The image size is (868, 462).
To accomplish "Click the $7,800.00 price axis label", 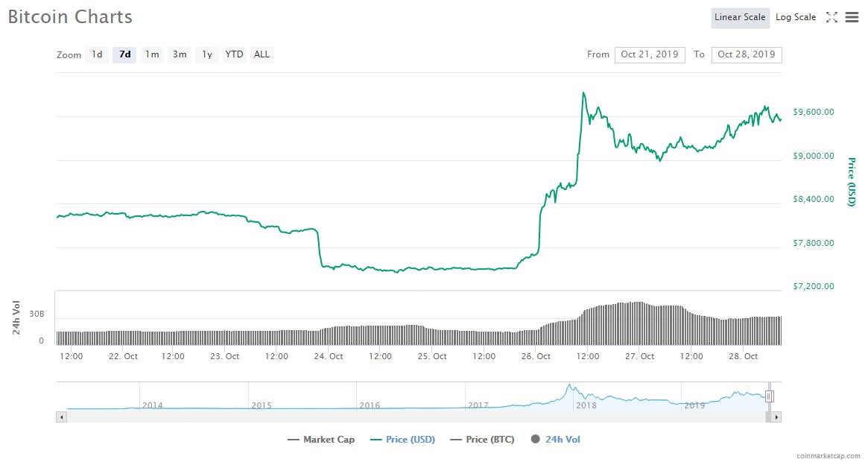I will pyautogui.click(x=813, y=243).
